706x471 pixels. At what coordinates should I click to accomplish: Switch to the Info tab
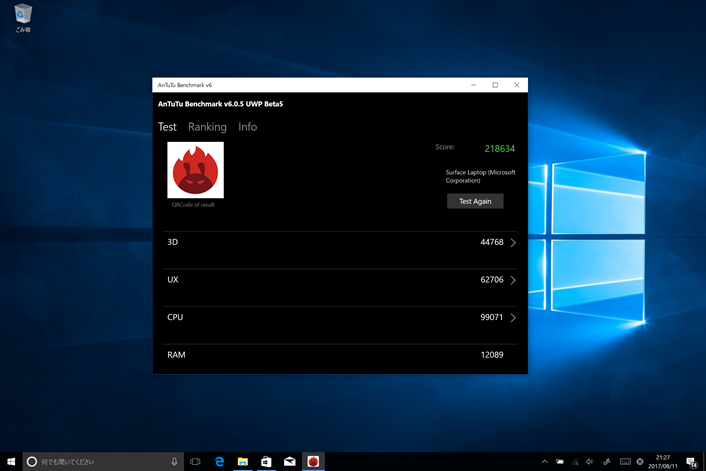(x=248, y=127)
